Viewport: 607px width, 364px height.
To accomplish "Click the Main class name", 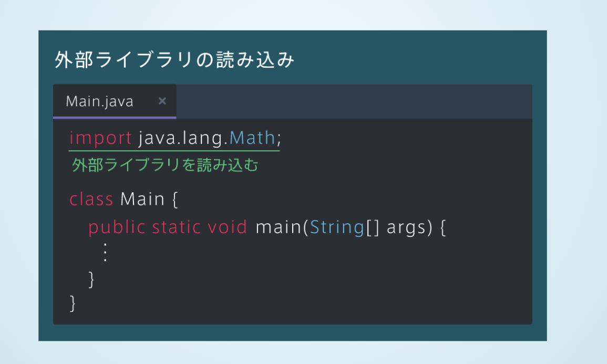I will tap(142, 199).
